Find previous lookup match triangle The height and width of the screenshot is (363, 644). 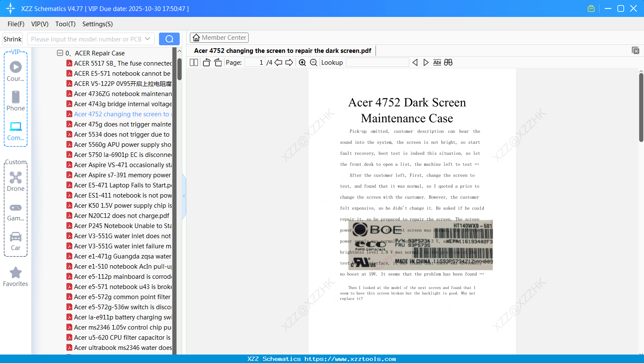[x=415, y=63]
